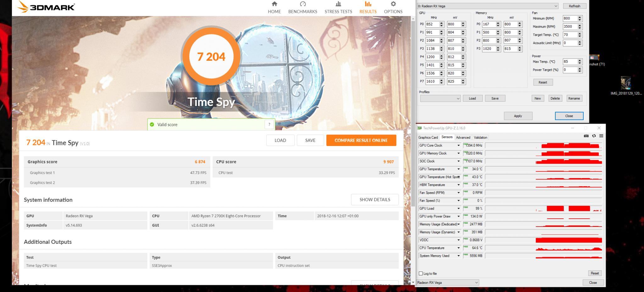Open GPU-Z bottom Radeon RX Vega selector

(447, 283)
